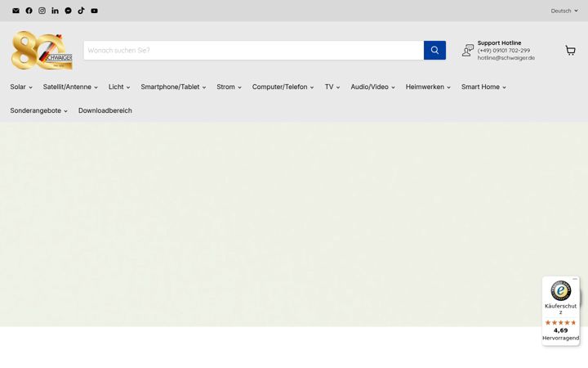Open the YouTube icon link
The width and height of the screenshot is (588, 368).
(x=94, y=11)
